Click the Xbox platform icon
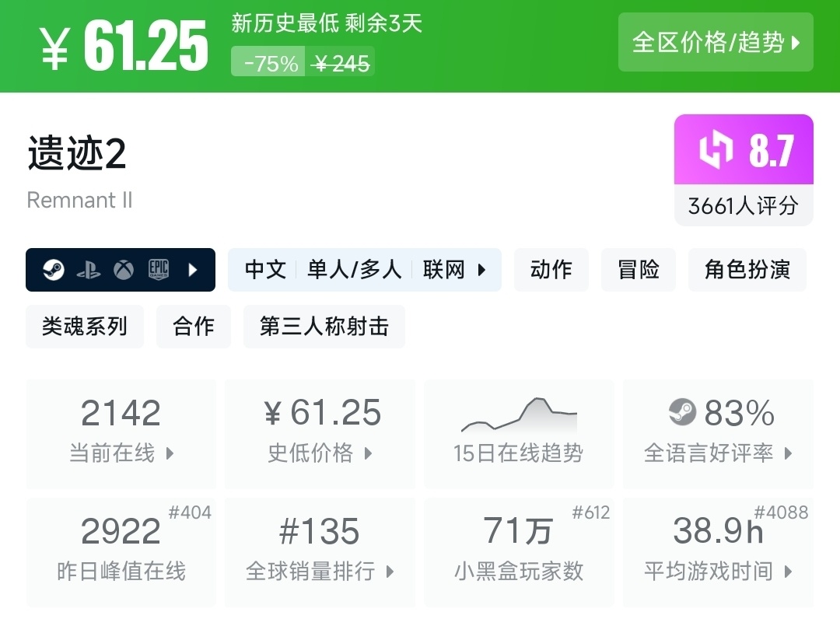Image resolution: width=840 pixels, height=619 pixels. 123,270
